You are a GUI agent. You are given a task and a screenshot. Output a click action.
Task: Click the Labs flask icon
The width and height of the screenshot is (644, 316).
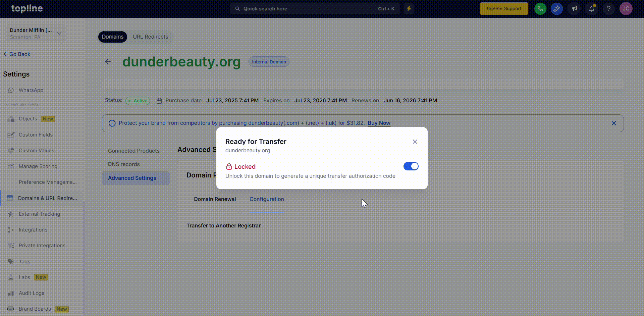11,277
